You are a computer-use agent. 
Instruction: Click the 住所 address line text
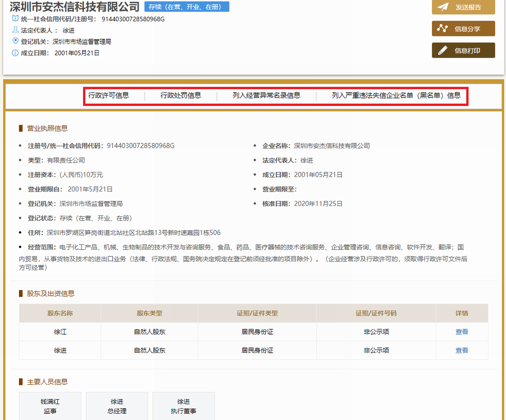pos(124,233)
